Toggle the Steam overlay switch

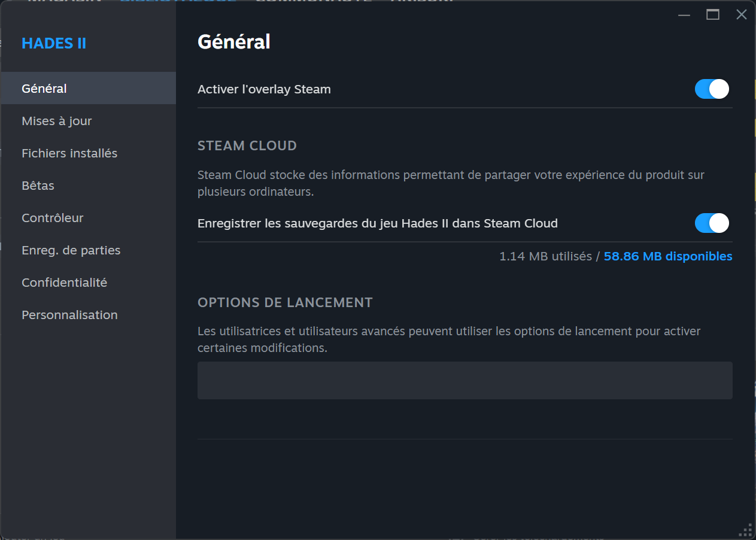click(x=712, y=89)
